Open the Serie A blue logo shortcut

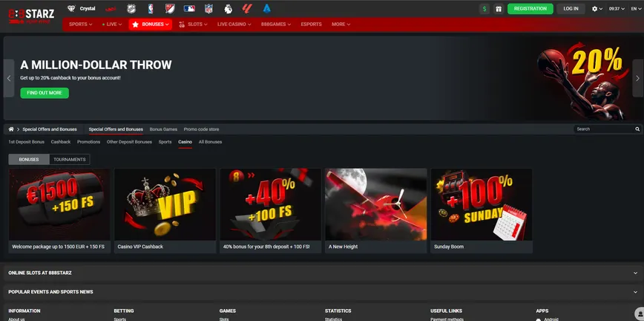coord(267,9)
